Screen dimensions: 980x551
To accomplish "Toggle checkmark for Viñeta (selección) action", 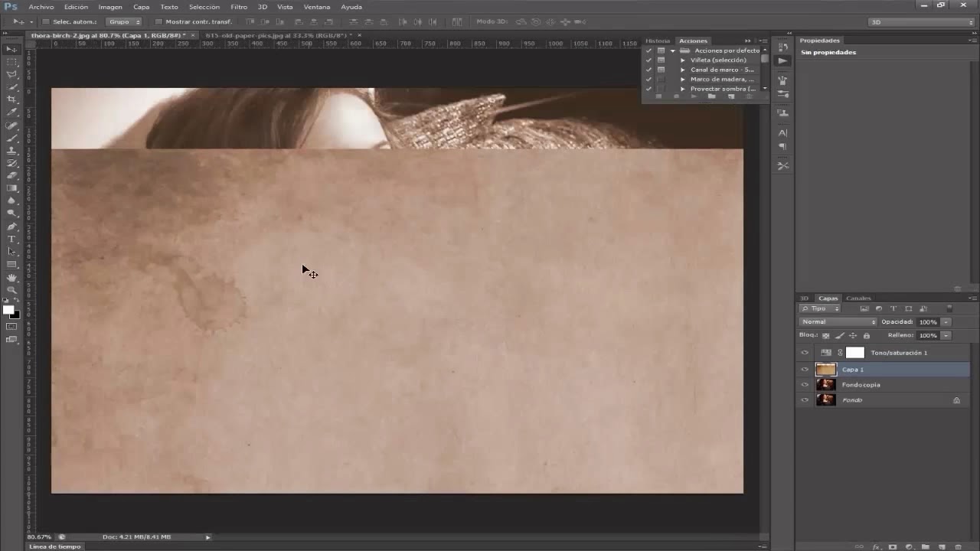I will click(x=648, y=60).
